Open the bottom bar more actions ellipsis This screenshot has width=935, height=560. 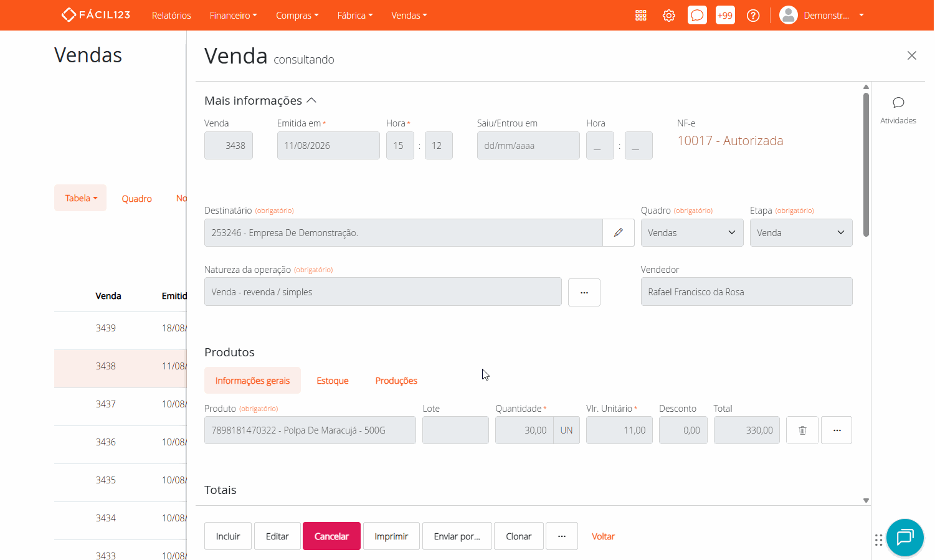562,536
